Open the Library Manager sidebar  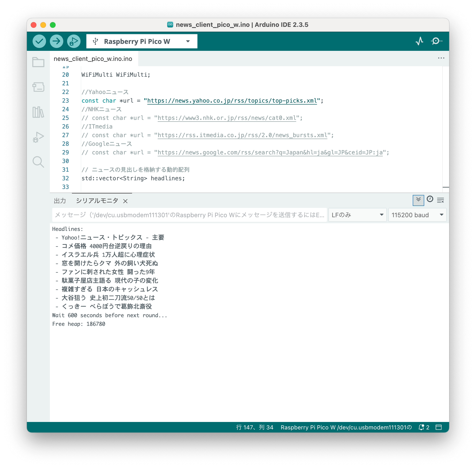click(38, 112)
